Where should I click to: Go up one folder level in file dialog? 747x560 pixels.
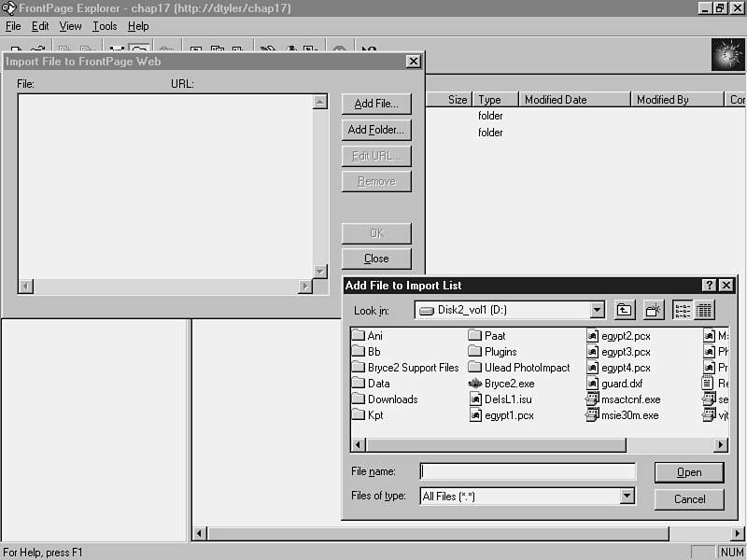624,310
